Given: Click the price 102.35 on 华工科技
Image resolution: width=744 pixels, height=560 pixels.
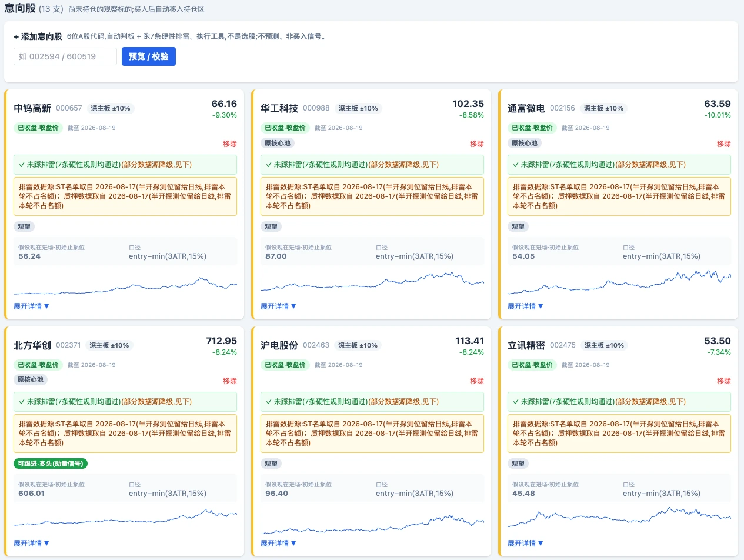Looking at the screenshot, I should coord(468,104).
